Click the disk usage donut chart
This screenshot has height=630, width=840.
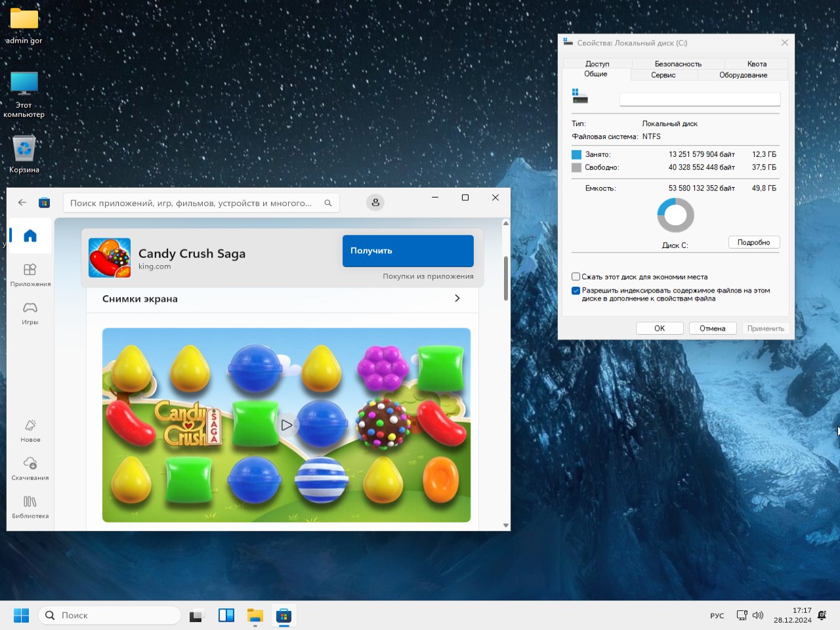click(675, 215)
